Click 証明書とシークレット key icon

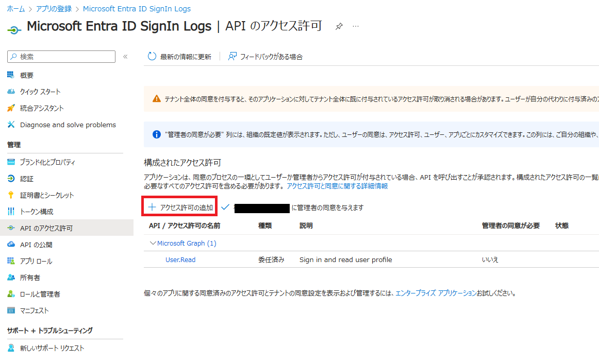[11, 195]
